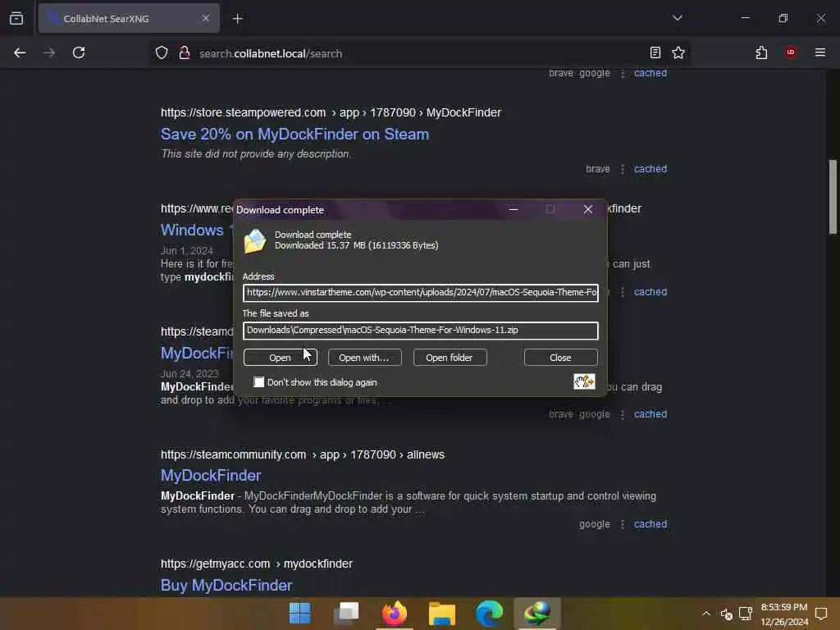Open the downloaded zip file

click(x=281, y=358)
